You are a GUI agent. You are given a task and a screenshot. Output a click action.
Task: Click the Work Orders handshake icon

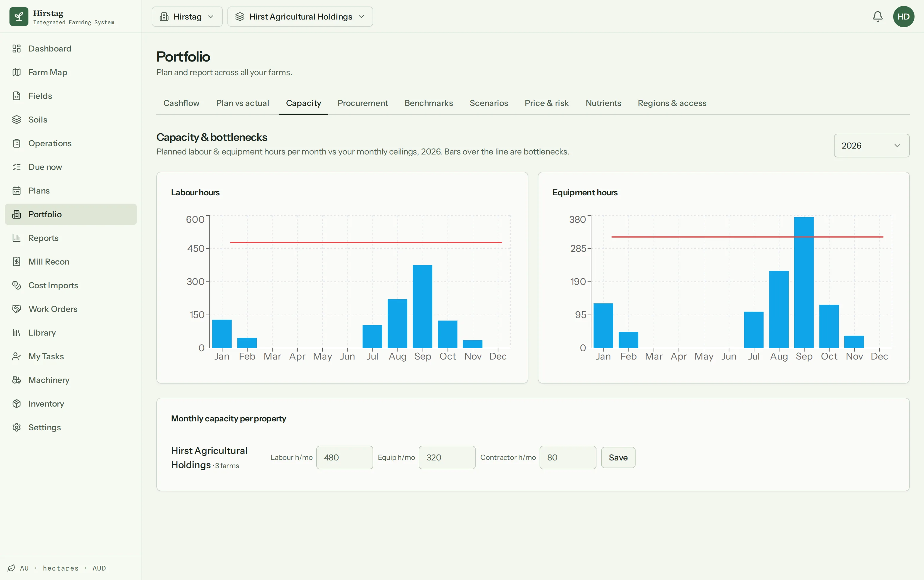pyautogui.click(x=17, y=309)
